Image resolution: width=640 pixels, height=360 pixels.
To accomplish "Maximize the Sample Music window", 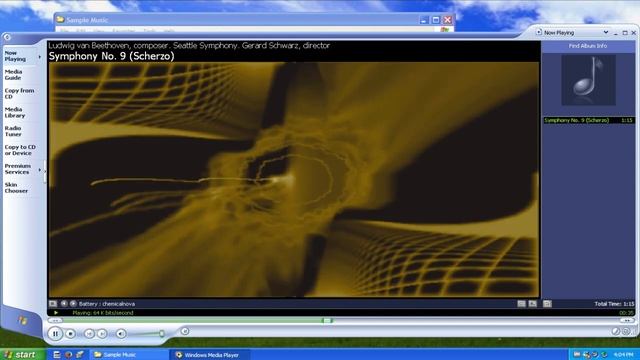I will click(x=436, y=20).
